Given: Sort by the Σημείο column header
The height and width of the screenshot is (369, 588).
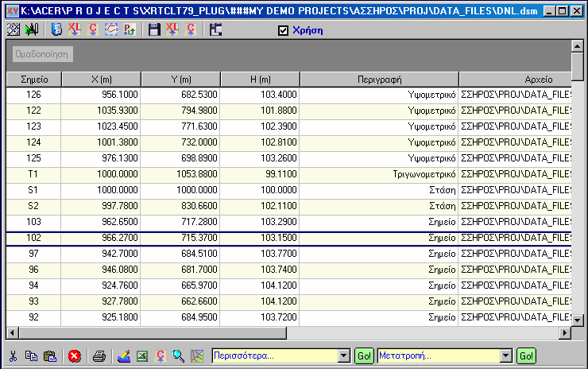Looking at the screenshot, I should (34, 80).
